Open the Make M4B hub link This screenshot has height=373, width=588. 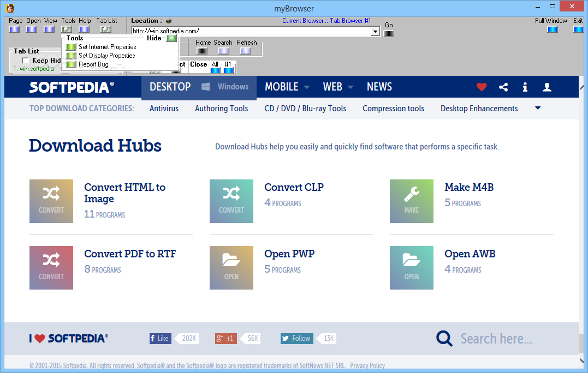tap(469, 187)
